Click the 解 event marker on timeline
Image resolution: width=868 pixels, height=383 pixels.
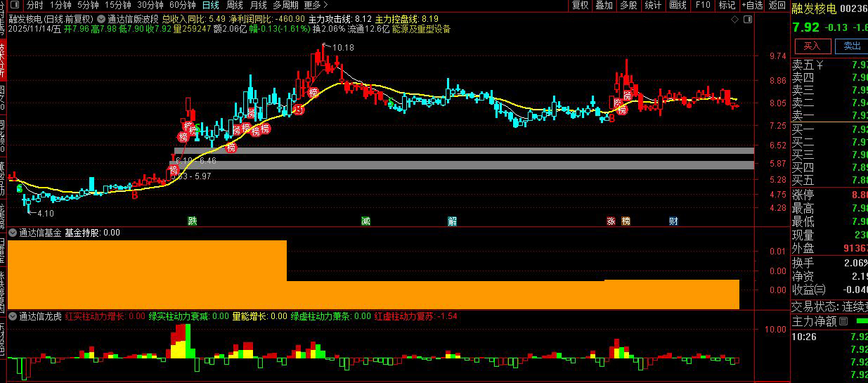(452, 221)
